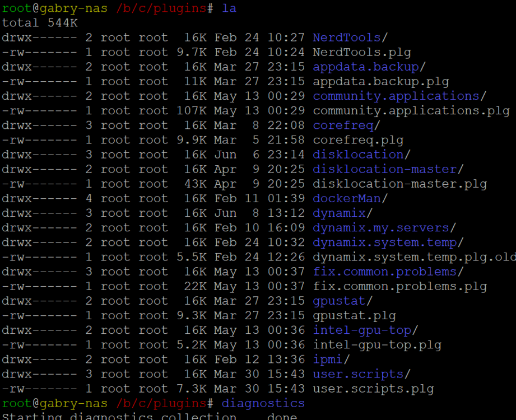Click the 9.7K size of NerdTools.plg
Viewport: 516px width, 420px height.
click(x=192, y=52)
